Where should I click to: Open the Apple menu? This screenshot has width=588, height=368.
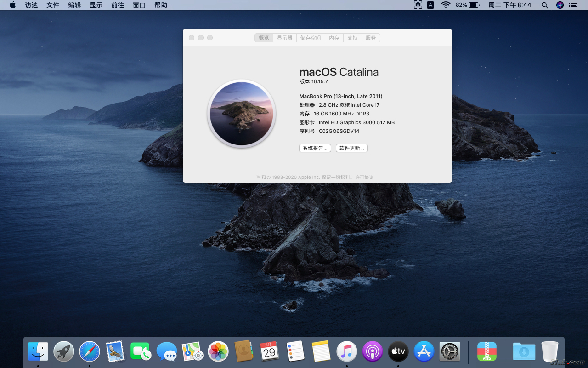point(12,5)
